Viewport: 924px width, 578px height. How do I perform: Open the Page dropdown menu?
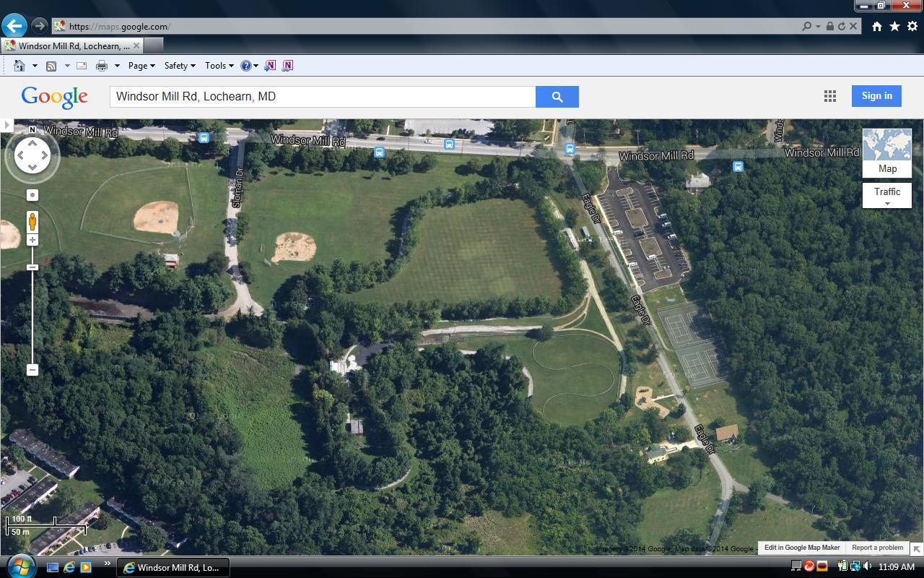[x=141, y=66]
